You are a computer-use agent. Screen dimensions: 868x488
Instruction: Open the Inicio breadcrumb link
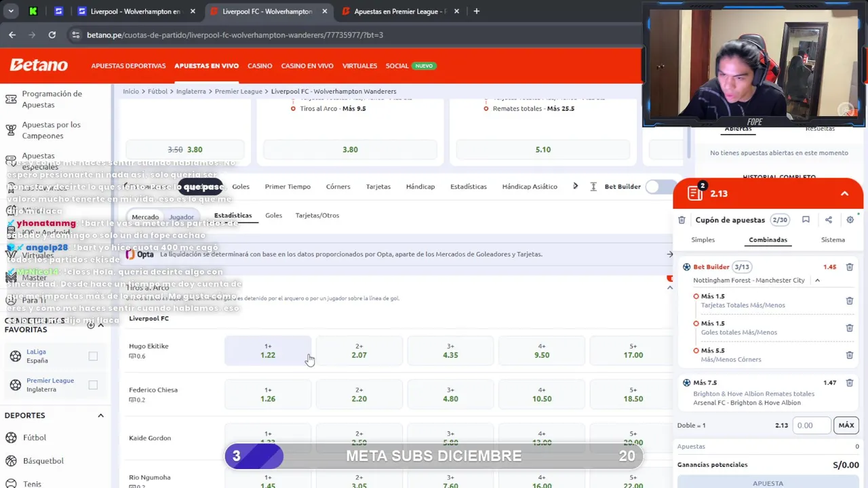click(131, 91)
